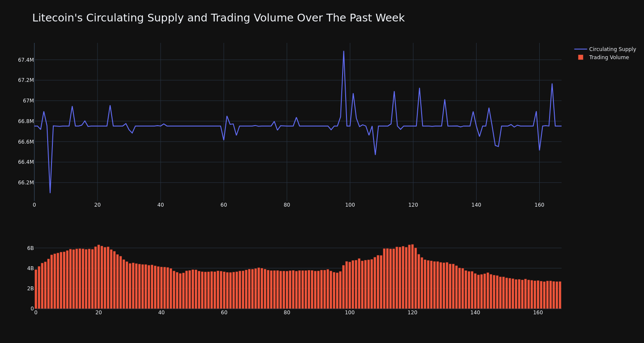
Task: Click the 6B volume axis label
Action: (30, 248)
